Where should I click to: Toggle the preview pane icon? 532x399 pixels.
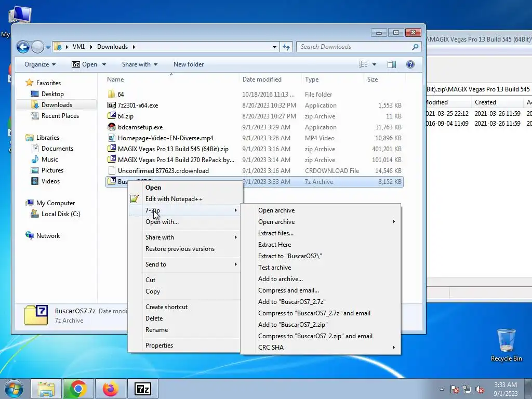tap(392, 64)
